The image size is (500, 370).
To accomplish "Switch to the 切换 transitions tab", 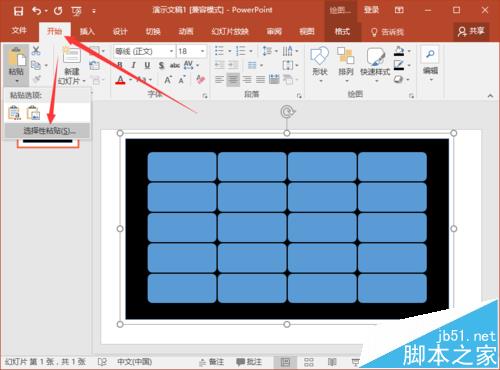I will [x=153, y=31].
